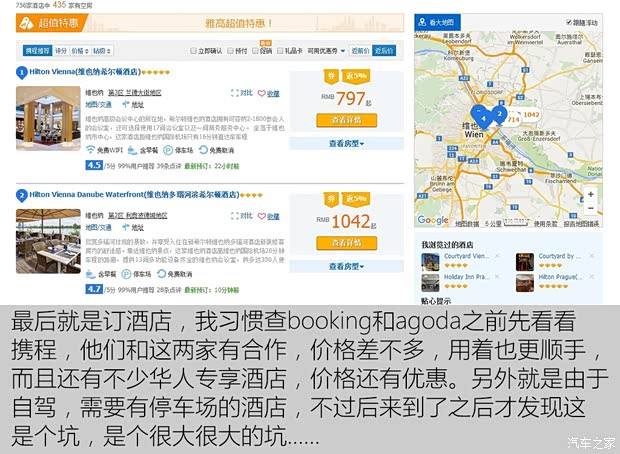This screenshot has height=454, width=620.
Task: Click 第2区 利奥波德城地区 district link
Action: point(138,216)
